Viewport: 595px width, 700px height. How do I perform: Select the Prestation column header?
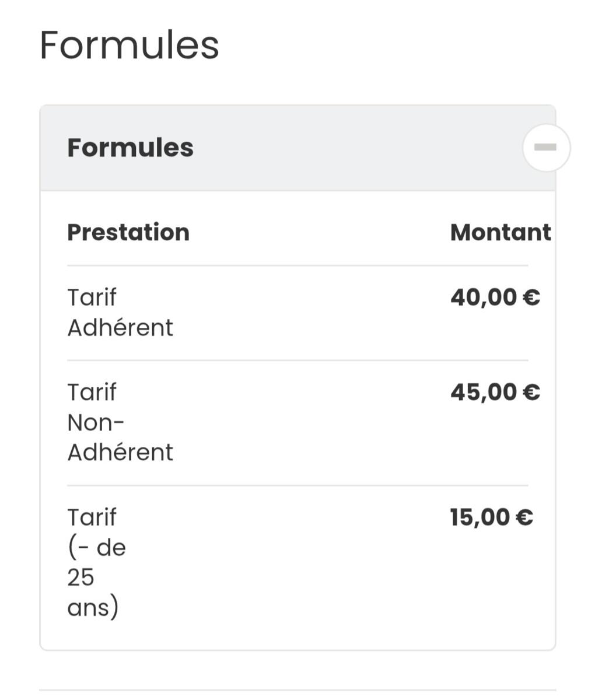[x=128, y=232]
